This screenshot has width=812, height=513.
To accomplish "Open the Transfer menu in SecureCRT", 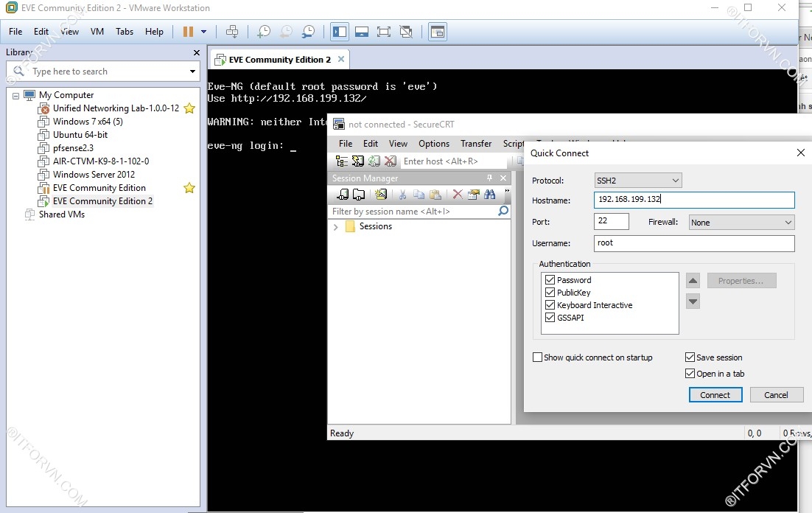I will tap(476, 144).
